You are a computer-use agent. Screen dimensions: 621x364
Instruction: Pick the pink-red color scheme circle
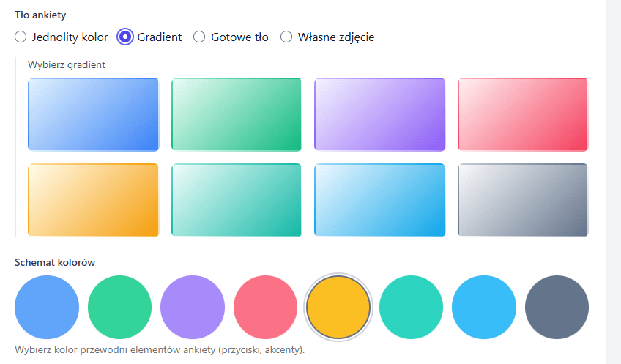click(x=265, y=308)
